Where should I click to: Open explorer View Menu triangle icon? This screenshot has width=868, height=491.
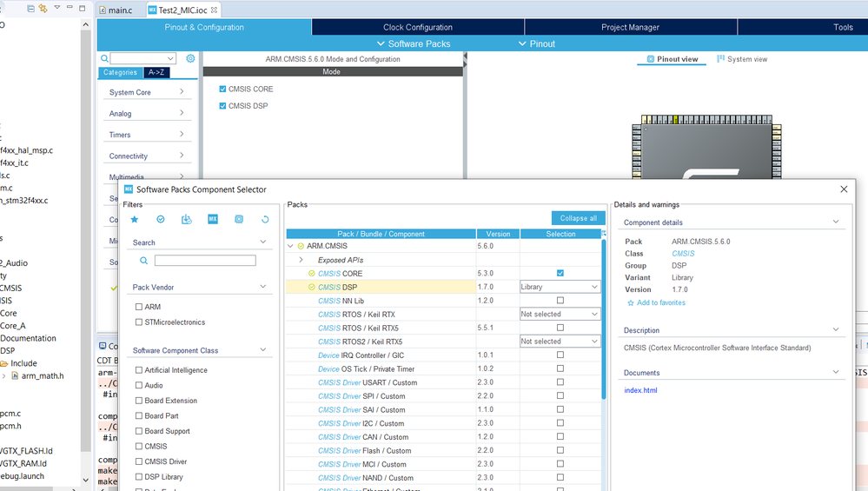click(x=57, y=8)
